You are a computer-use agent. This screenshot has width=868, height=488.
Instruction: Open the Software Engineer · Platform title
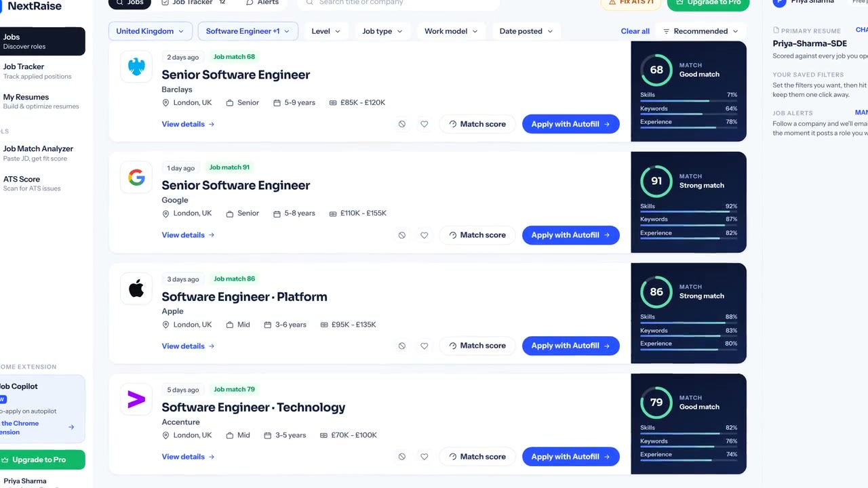pos(244,297)
